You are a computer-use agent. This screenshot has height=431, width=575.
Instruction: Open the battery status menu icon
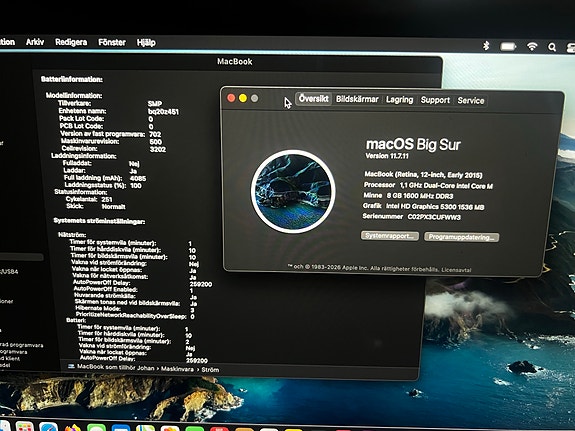tap(508, 47)
